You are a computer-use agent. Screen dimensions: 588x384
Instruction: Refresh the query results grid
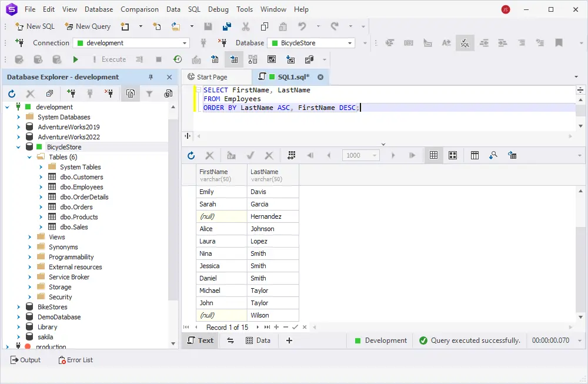coord(191,155)
